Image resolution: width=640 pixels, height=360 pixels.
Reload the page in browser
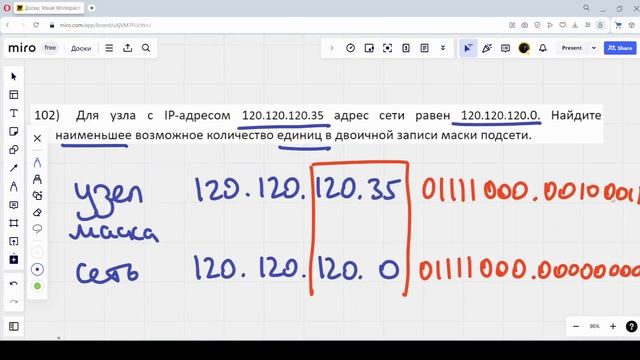pos(36,25)
